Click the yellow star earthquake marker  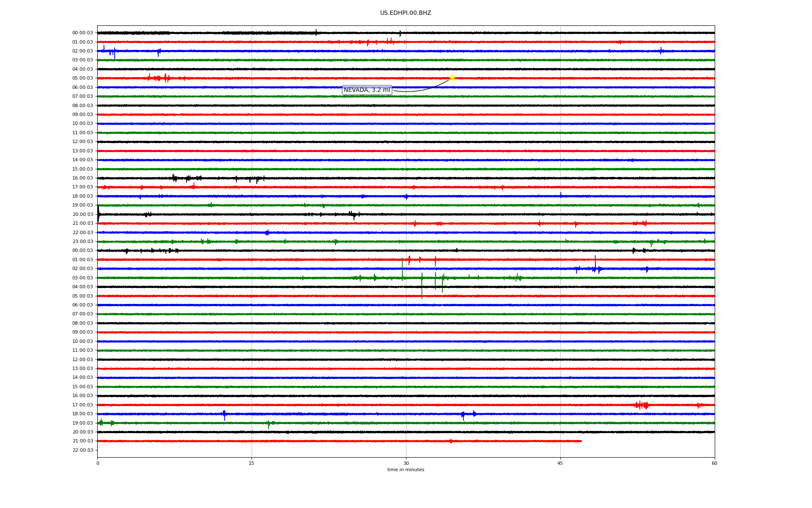452,78
